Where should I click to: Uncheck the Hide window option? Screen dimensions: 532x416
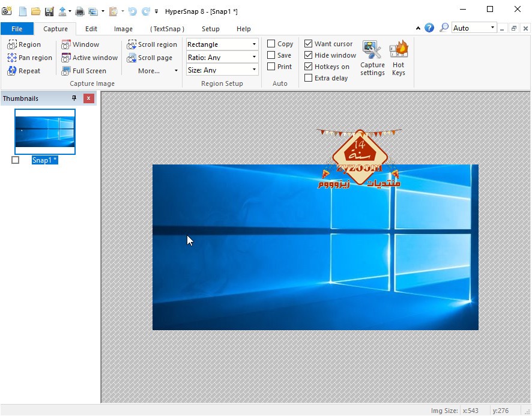(309, 55)
